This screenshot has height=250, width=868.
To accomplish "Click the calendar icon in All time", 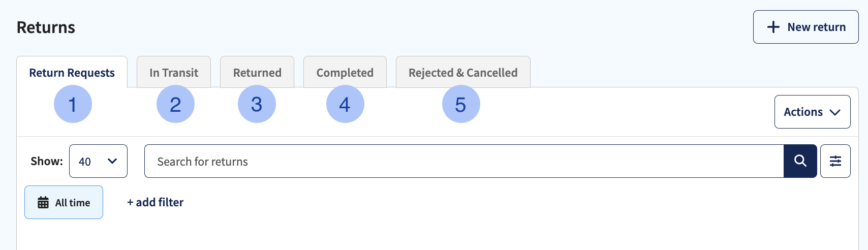I will tap(43, 202).
